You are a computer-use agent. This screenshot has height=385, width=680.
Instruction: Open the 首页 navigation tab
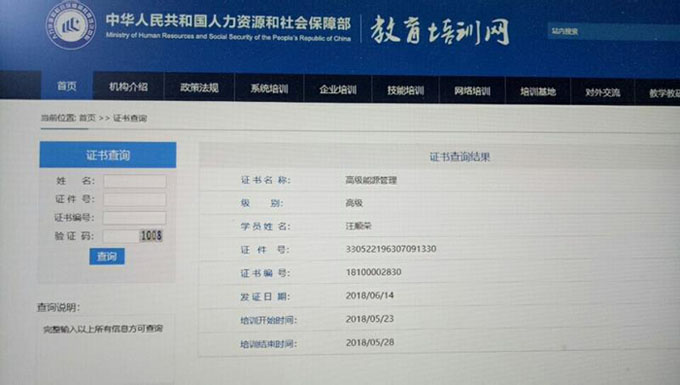[67, 86]
